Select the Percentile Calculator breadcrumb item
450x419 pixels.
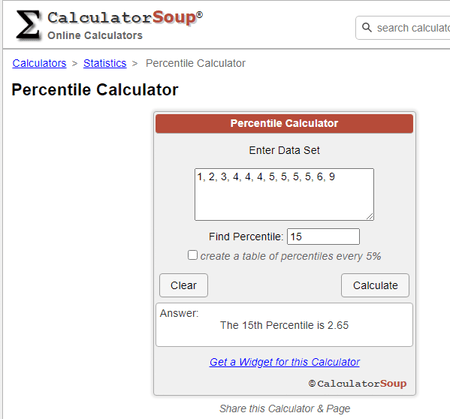click(x=196, y=63)
